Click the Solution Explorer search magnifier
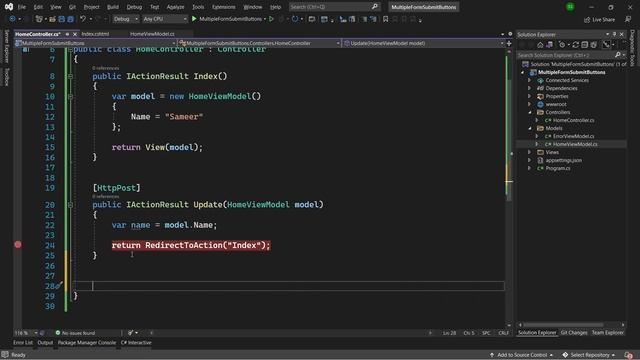The width and height of the screenshot is (640, 360). tap(618, 55)
